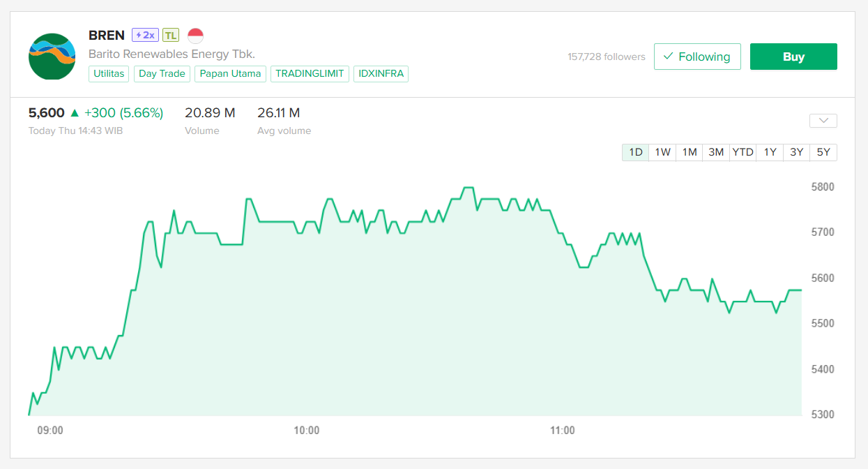Screen dimensions: 868x469
Task: Click the Indonesia flag icon
Action: click(196, 35)
